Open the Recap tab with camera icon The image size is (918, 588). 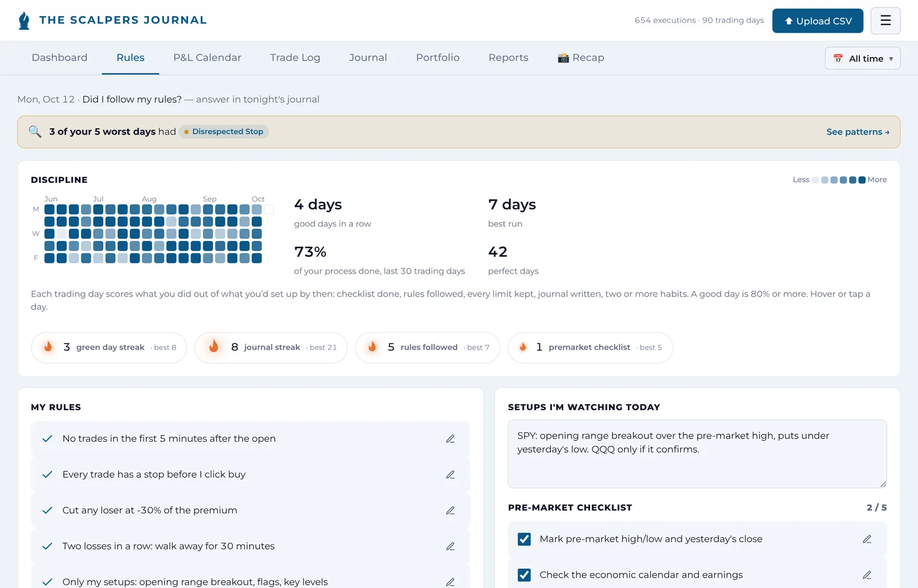[581, 57]
